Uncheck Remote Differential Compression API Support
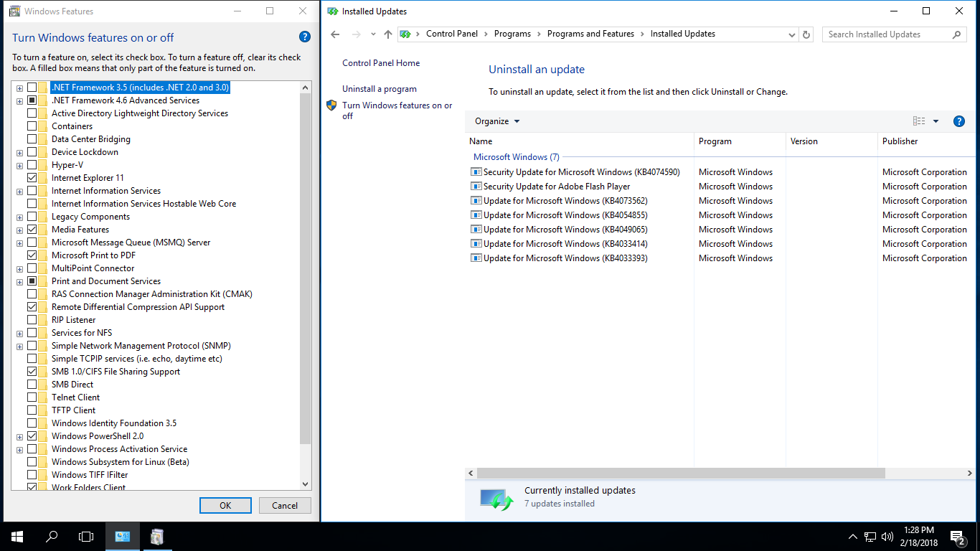Image resolution: width=980 pixels, height=551 pixels. (32, 307)
